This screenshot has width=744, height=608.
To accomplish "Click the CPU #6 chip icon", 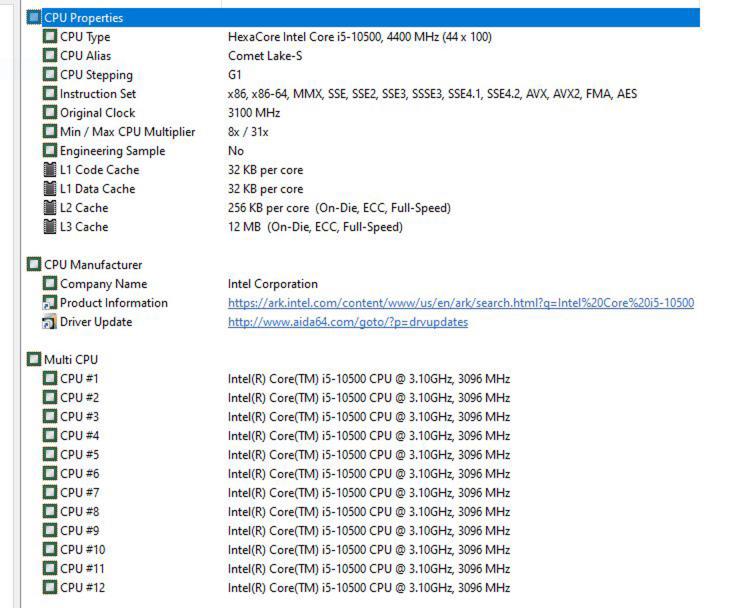I will pos(49,473).
